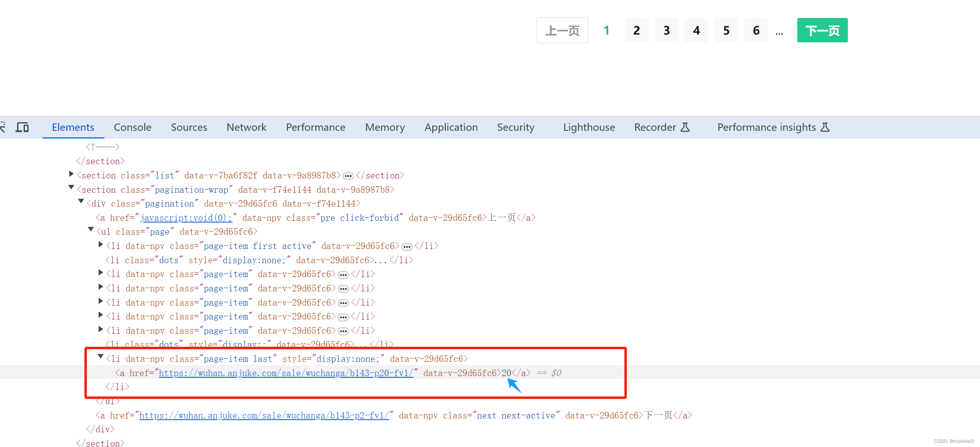The image size is (980, 447).
Task: Click the Performance insights flask icon
Action: [x=825, y=127]
